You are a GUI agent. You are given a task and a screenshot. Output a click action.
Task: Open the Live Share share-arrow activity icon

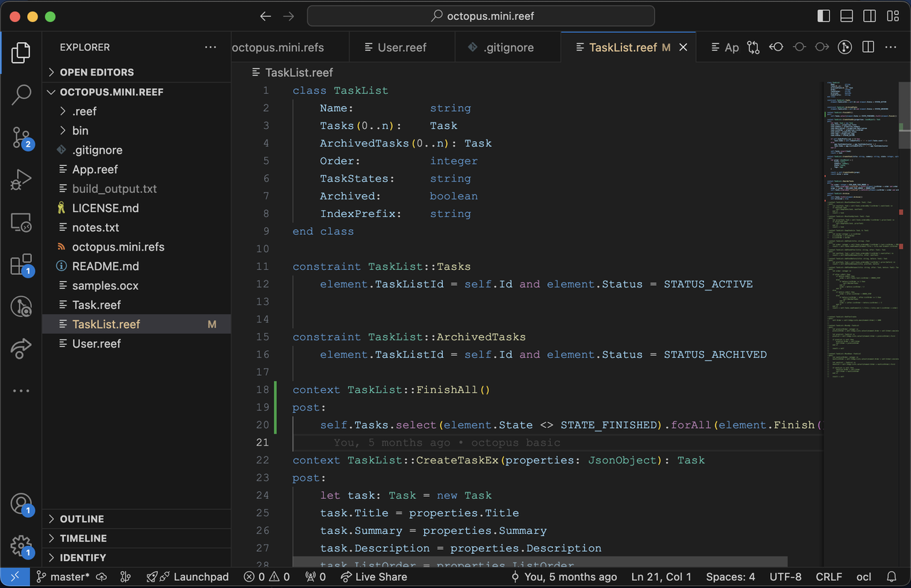click(x=21, y=348)
